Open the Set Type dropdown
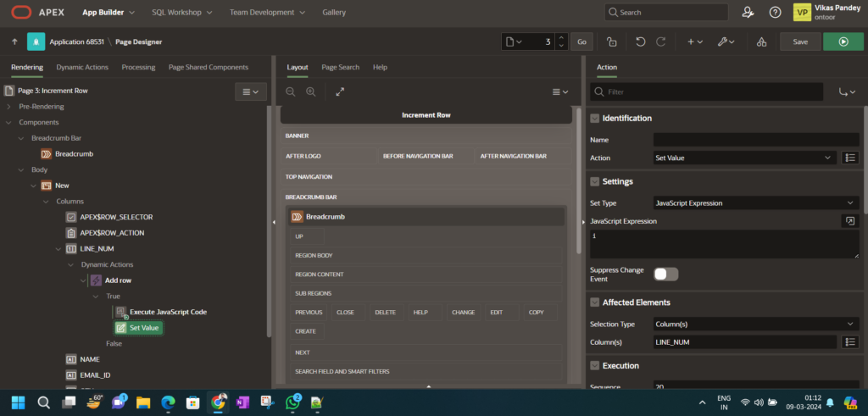This screenshot has width=868, height=416. coord(756,202)
